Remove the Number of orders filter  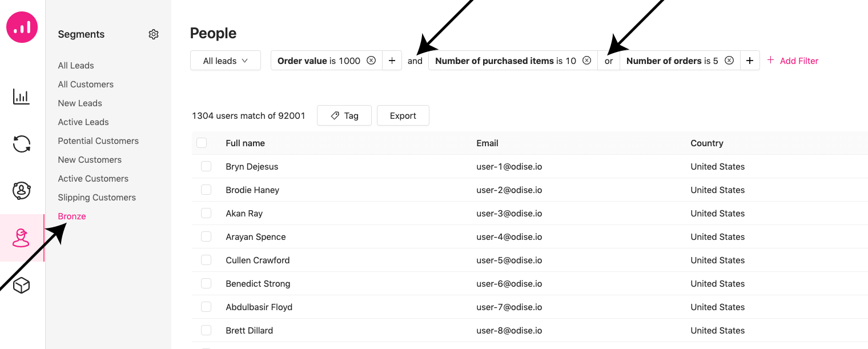[x=729, y=61]
